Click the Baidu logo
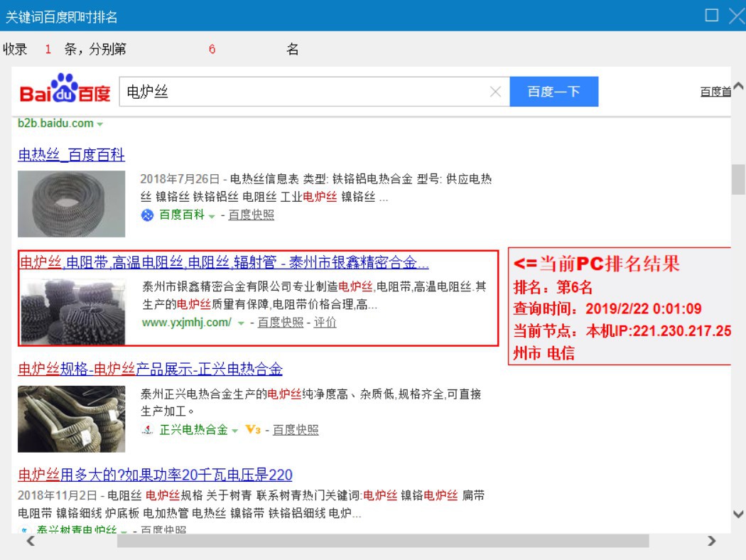The height and width of the screenshot is (560, 746). click(x=65, y=89)
